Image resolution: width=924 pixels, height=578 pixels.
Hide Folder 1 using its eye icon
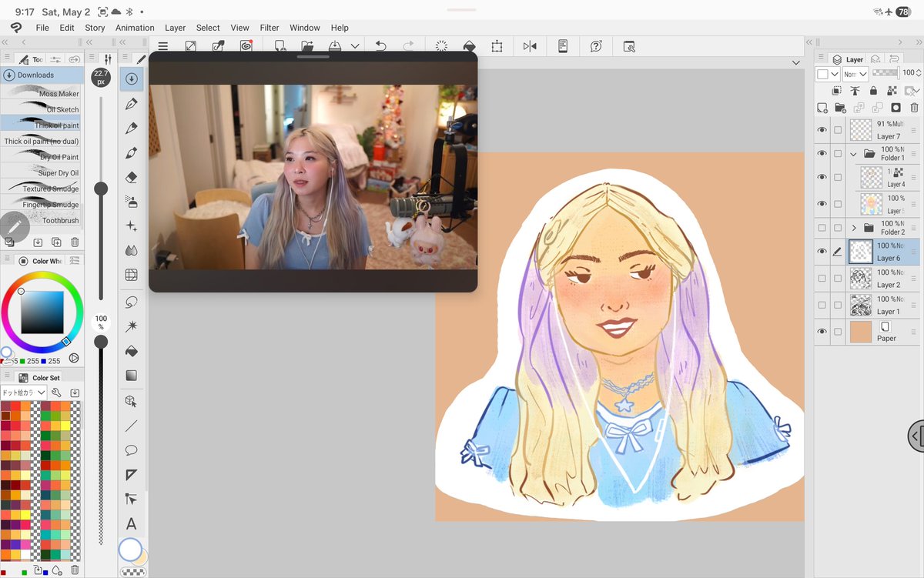tap(822, 154)
